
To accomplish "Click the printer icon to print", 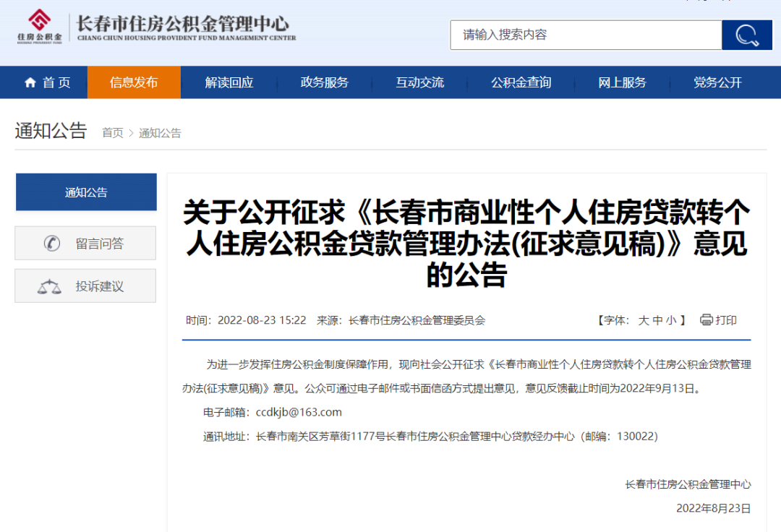I will pos(707,320).
